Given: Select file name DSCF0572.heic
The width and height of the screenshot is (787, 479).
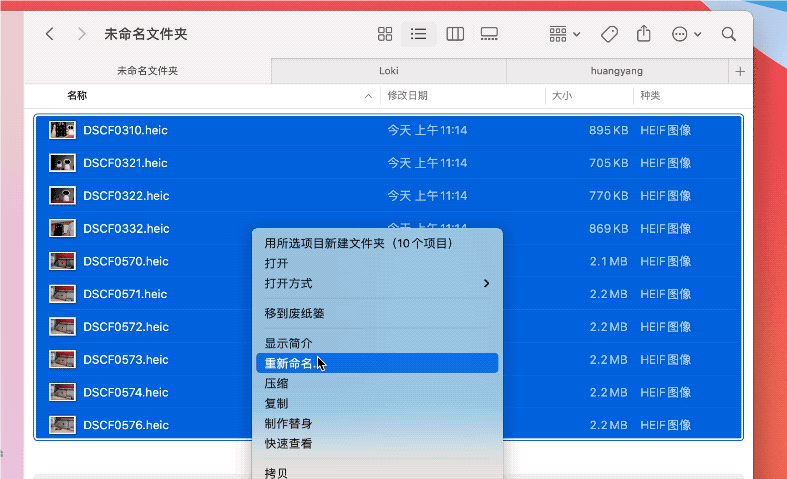Looking at the screenshot, I should [x=126, y=327].
